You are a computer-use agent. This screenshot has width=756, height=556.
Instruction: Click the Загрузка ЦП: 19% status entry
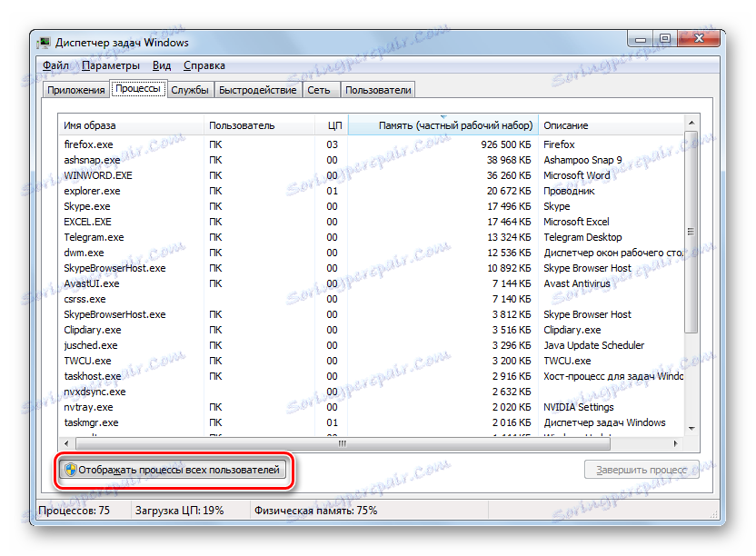179,511
